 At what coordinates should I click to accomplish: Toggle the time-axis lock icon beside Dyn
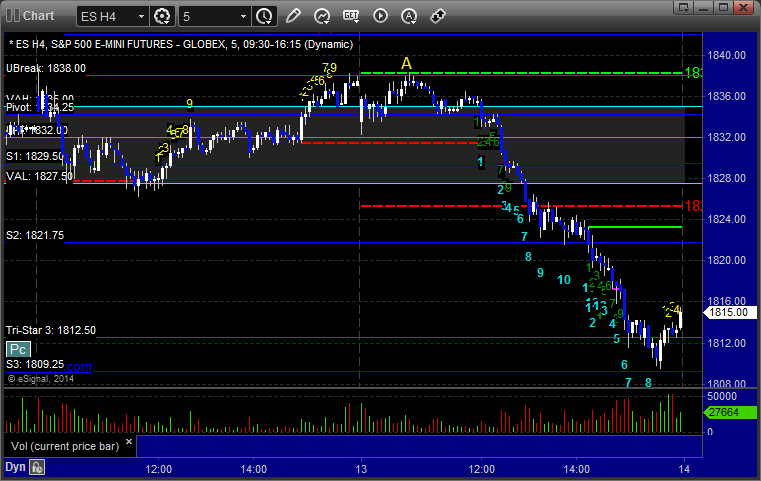(x=37, y=467)
